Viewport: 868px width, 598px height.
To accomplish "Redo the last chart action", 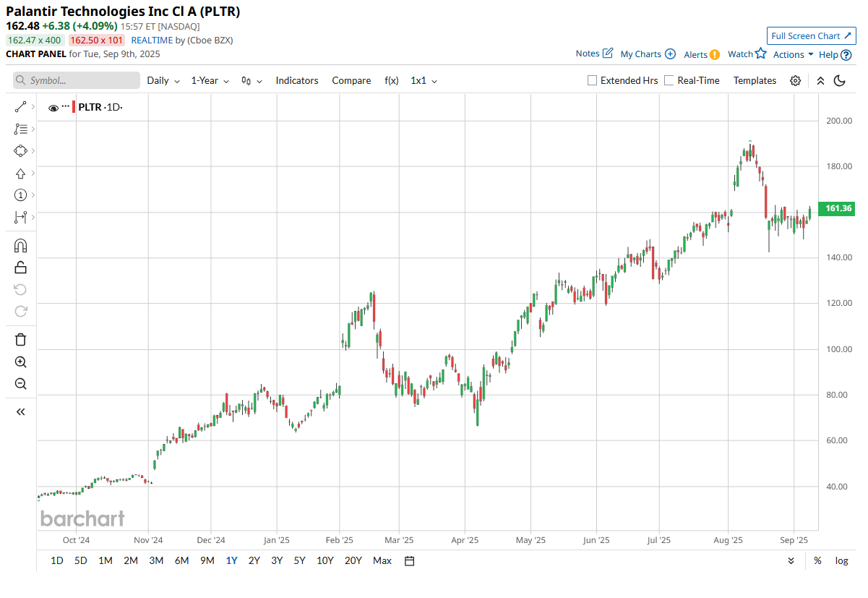I will 20,311.
